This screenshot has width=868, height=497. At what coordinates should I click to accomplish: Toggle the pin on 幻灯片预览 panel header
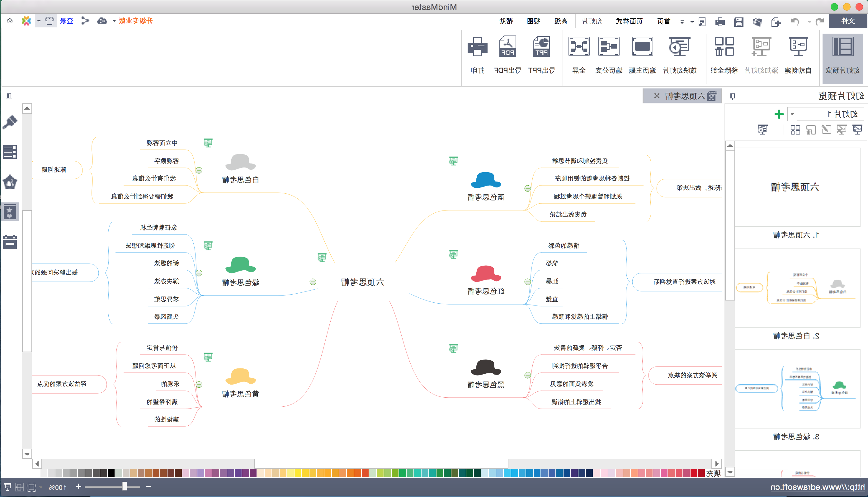(732, 97)
